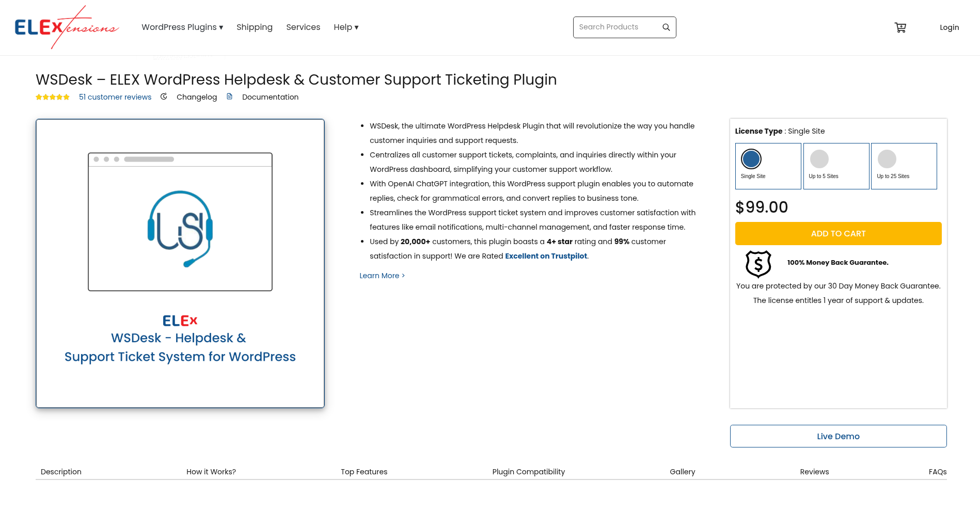Open the 51 customer reviews link
This screenshot has width=980, height=512.
tap(115, 97)
